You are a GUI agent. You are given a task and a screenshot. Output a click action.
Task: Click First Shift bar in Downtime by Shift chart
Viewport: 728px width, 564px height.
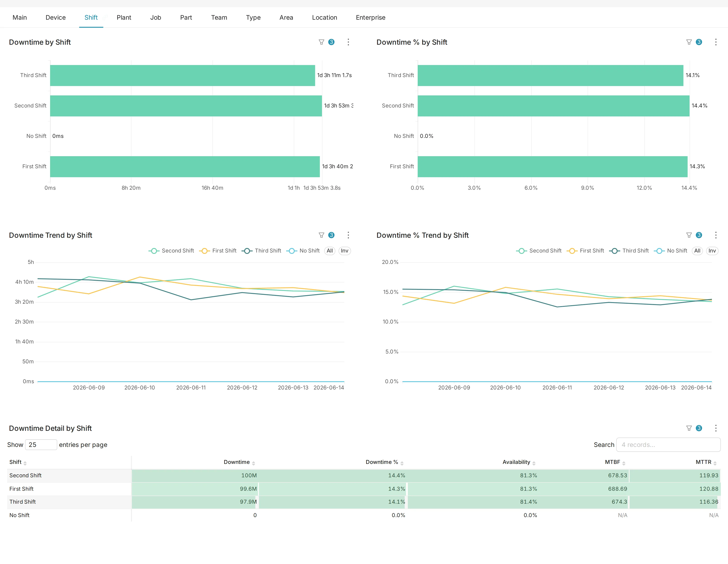(x=185, y=166)
